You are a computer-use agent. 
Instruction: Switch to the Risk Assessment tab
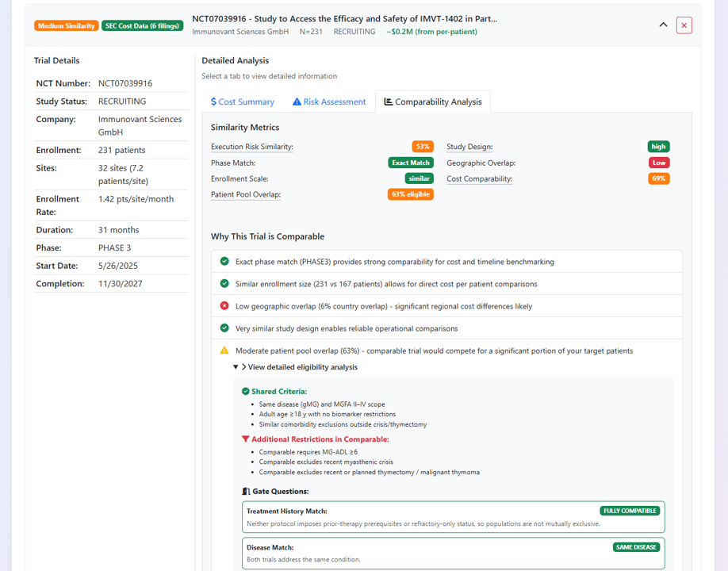pyautogui.click(x=333, y=102)
